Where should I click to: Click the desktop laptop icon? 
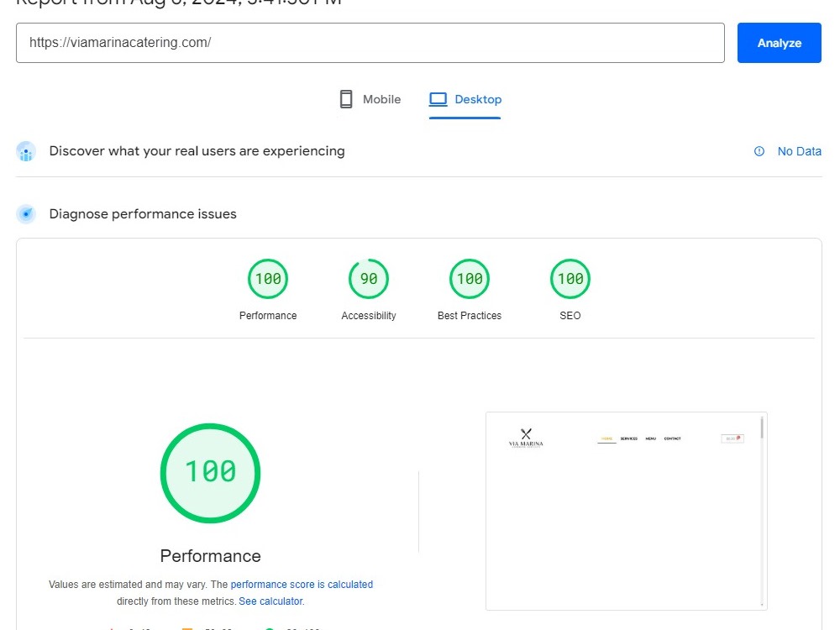(438, 100)
